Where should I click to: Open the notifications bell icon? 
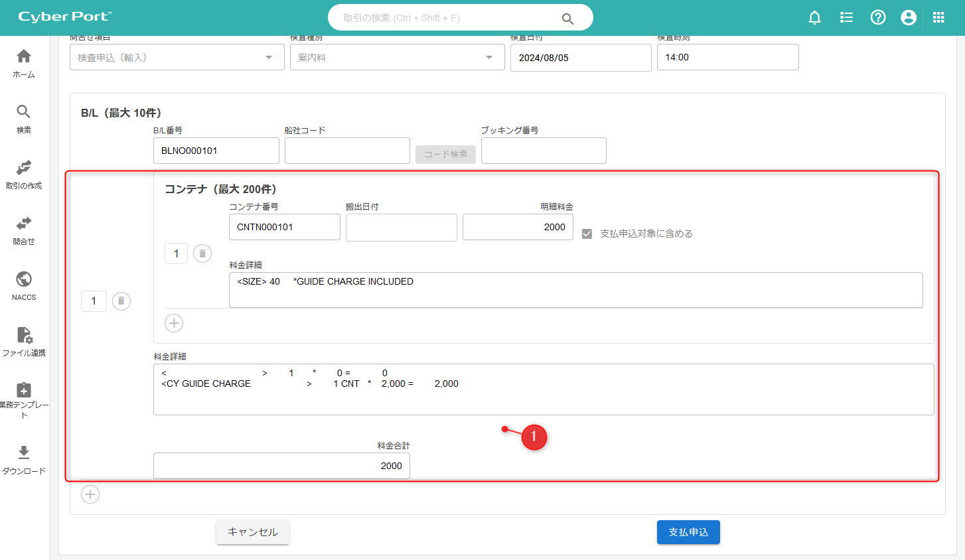tap(814, 18)
